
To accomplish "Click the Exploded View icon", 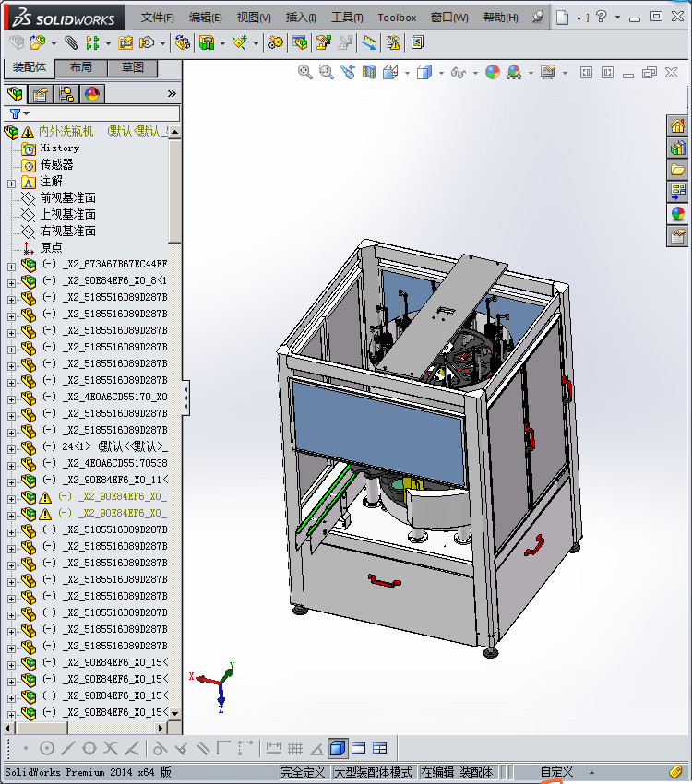I will (x=323, y=43).
